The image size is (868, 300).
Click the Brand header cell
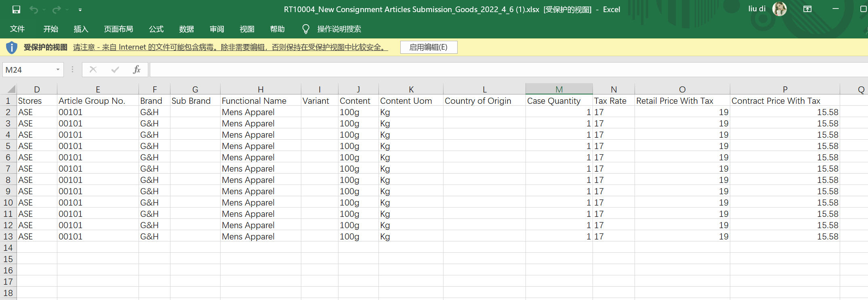pos(154,101)
